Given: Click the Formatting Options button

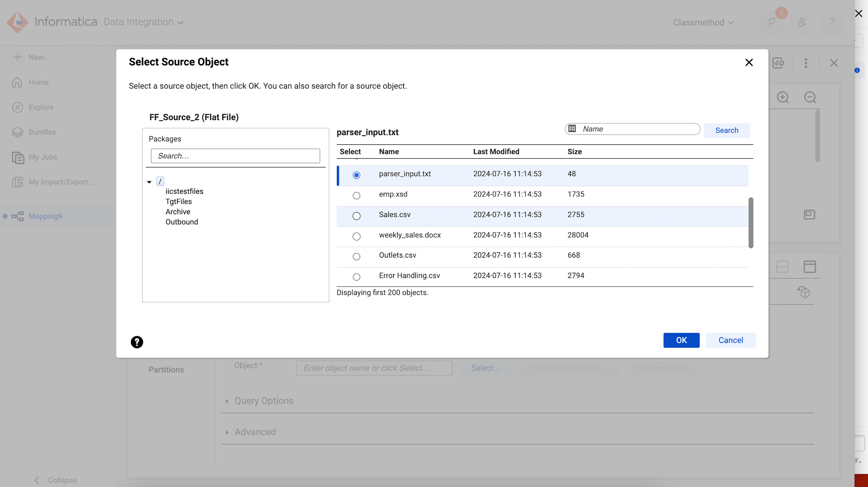Looking at the screenshot, I should (x=568, y=368).
